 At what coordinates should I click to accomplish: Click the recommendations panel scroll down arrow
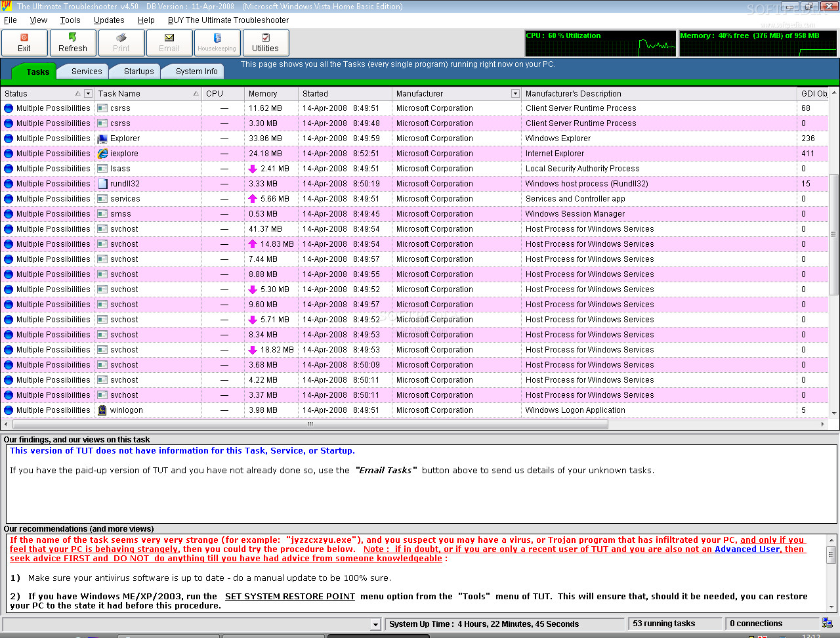831,606
